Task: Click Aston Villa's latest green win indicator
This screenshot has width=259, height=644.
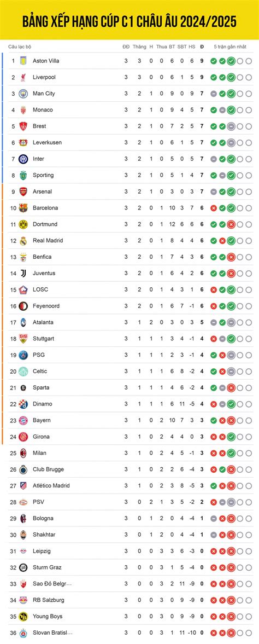Action: (231, 61)
